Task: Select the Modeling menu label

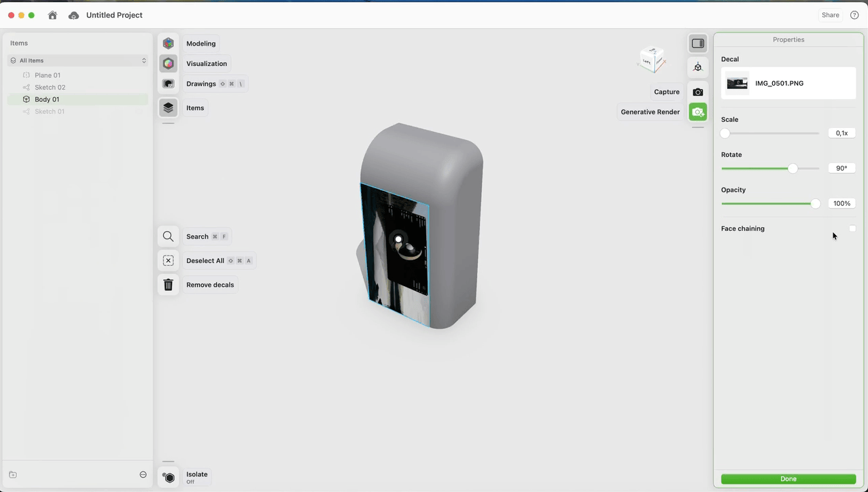Action: [201, 43]
